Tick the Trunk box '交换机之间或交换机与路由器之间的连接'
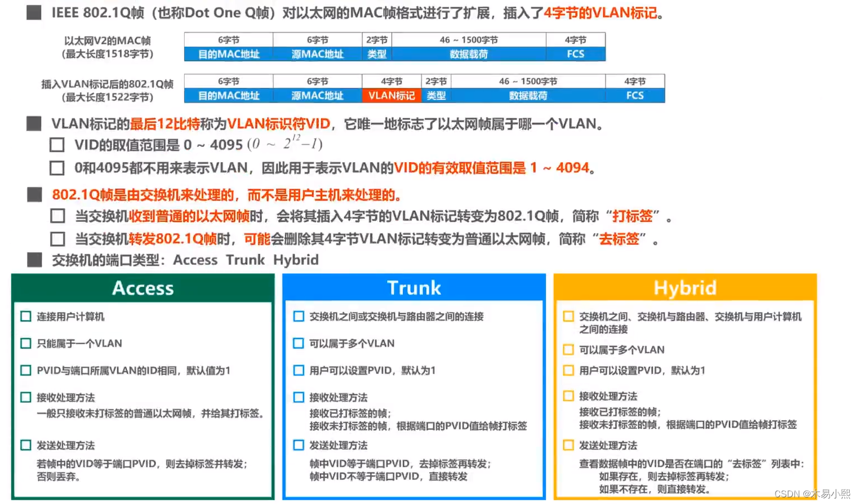 click(299, 316)
